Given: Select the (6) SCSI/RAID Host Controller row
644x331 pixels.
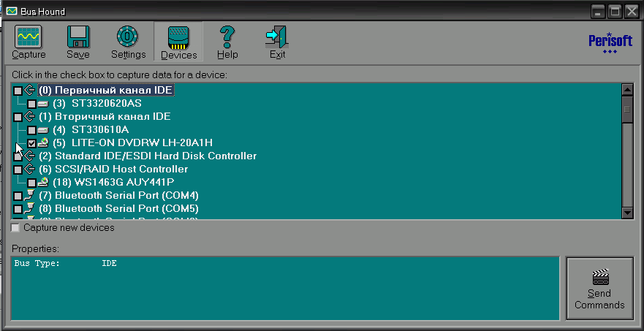Looking at the screenshot, I should (x=113, y=170).
